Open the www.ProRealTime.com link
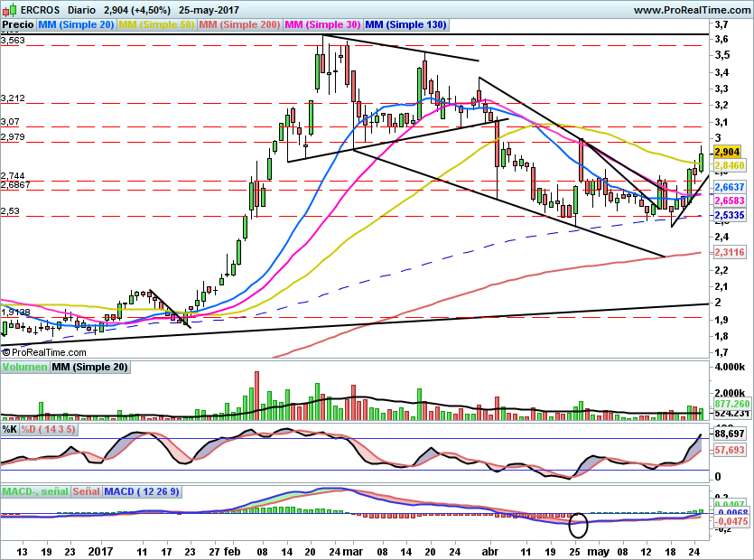 point(692,9)
